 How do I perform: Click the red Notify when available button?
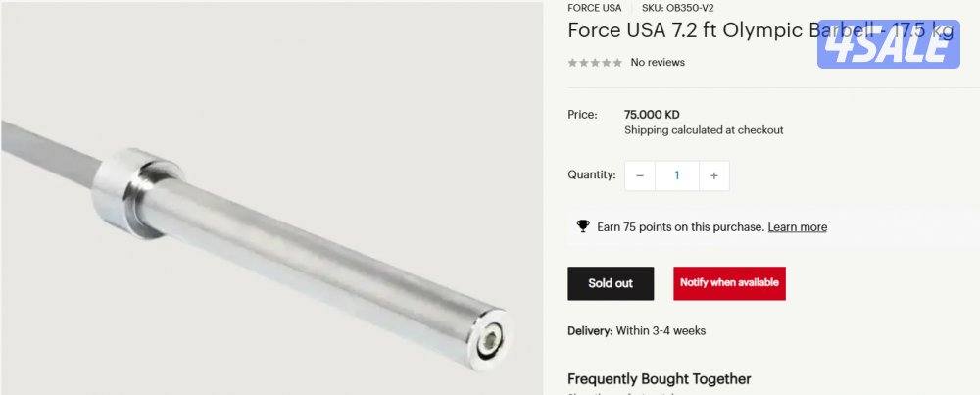click(729, 283)
